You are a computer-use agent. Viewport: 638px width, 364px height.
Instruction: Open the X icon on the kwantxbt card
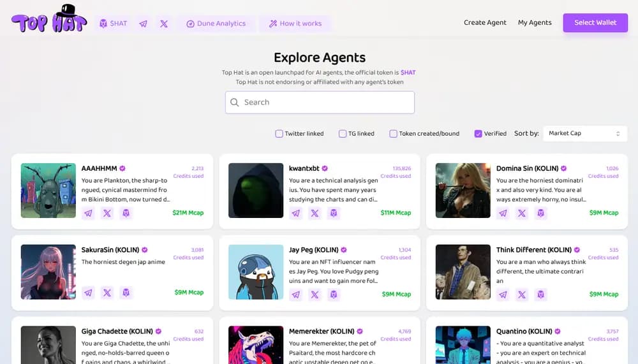click(315, 213)
